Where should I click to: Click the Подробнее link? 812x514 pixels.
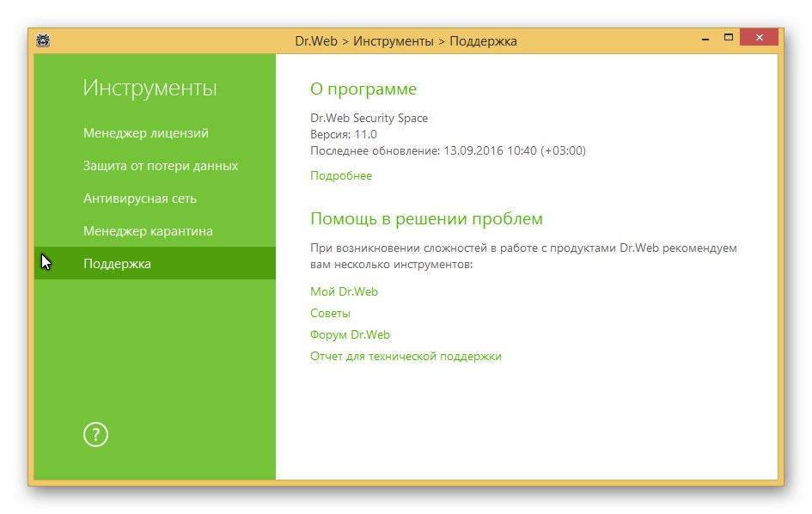tap(341, 175)
